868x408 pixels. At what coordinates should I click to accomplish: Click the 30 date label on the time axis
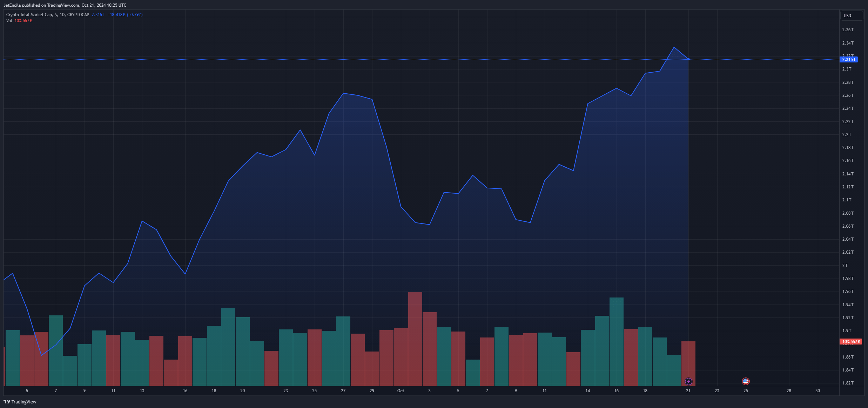pyautogui.click(x=817, y=391)
